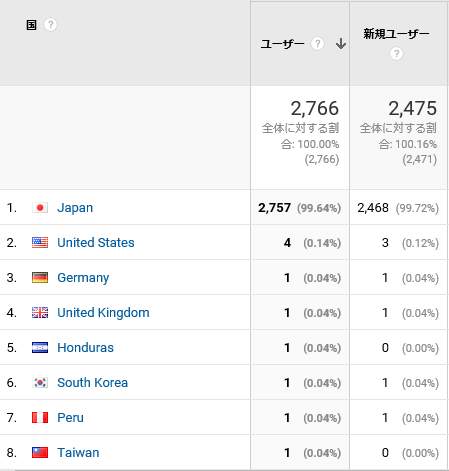Image resolution: width=449 pixels, height=471 pixels.
Task: Click the Germany flag icon
Action: [x=40, y=278]
